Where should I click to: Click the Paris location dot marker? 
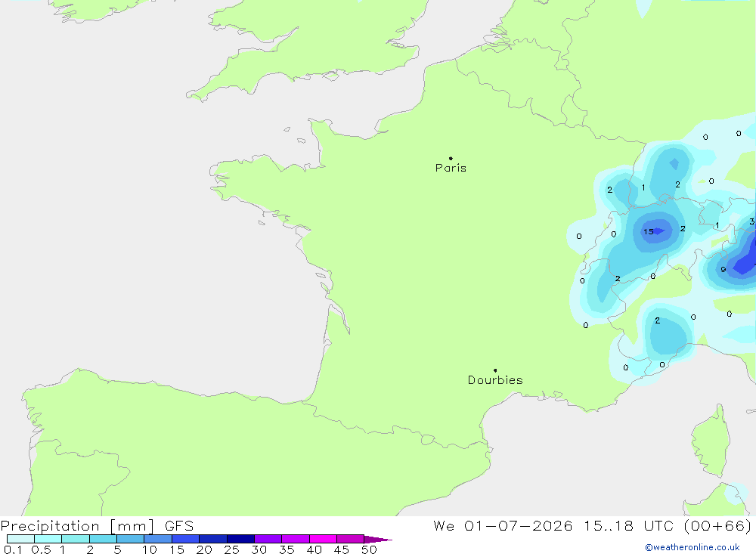451,158
